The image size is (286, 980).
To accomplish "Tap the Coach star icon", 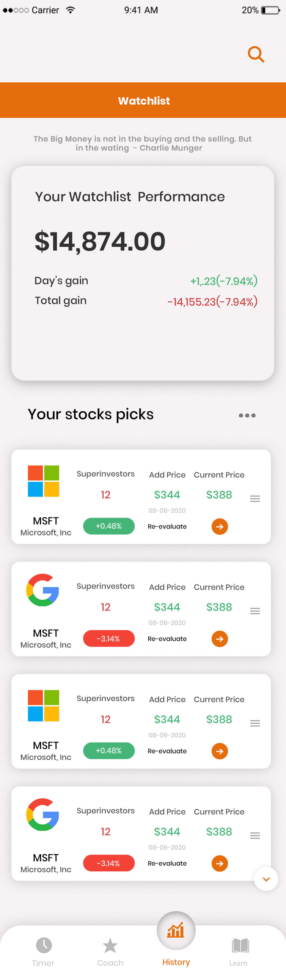I will (110, 943).
